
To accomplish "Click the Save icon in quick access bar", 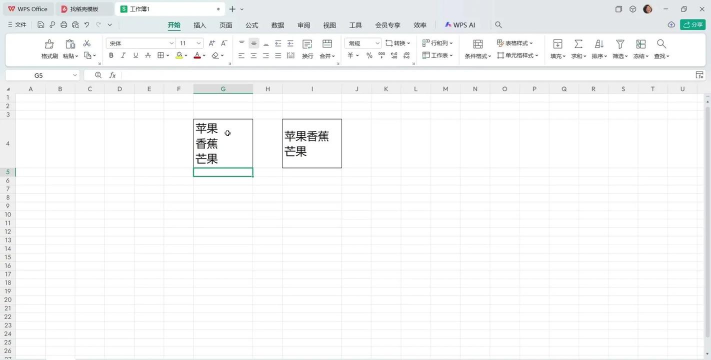I will [41, 25].
